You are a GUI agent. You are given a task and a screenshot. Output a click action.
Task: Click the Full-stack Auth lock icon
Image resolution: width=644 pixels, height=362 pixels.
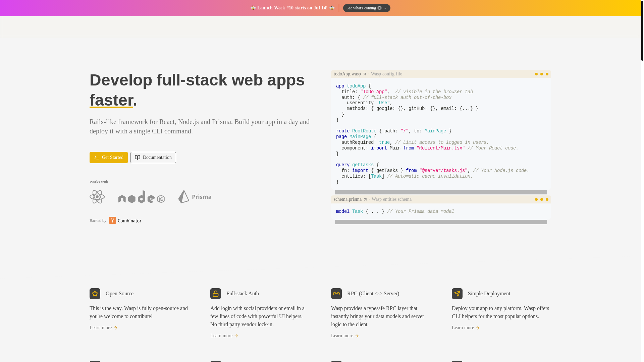click(x=216, y=294)
